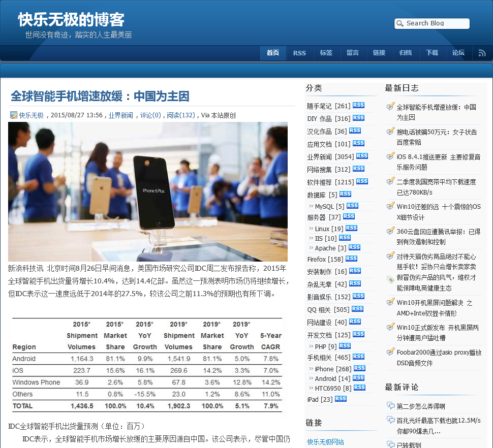Image resolution: width=493 pixels, height=448 pixels.
Task: Open 软件推荐 [1215] category link
Action: 330,182
